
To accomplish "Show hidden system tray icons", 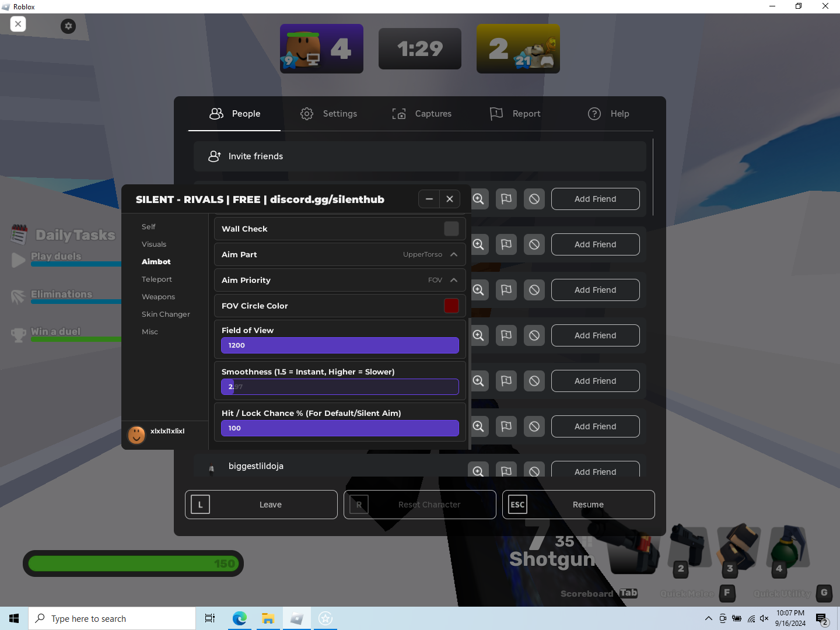I will [708, 618].
